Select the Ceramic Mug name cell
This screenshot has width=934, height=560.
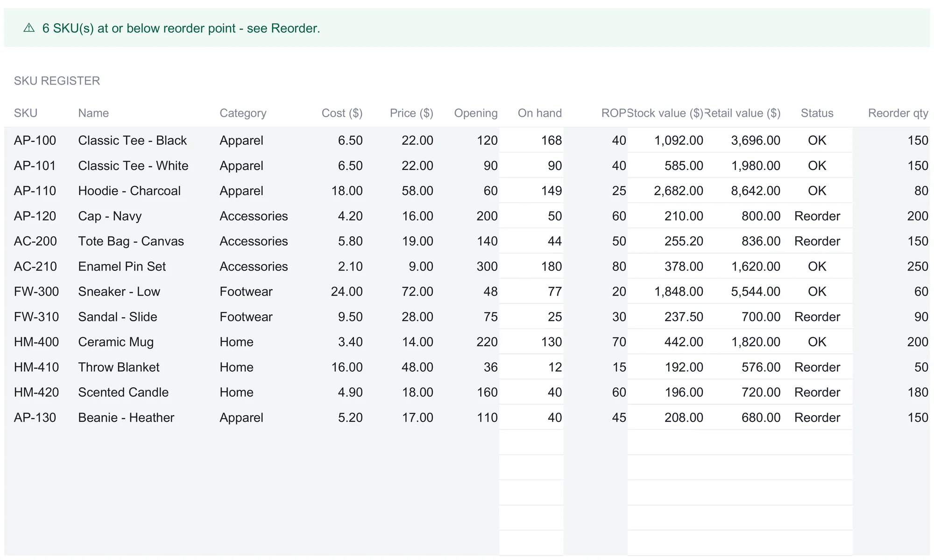tap(116, 342)
